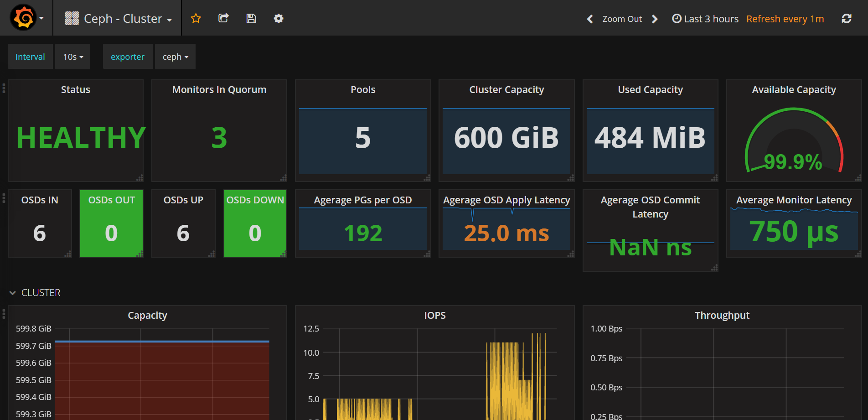Open the Interval 10s dropdown
This screenshot has width=868, height=420.
click(73, 57)
